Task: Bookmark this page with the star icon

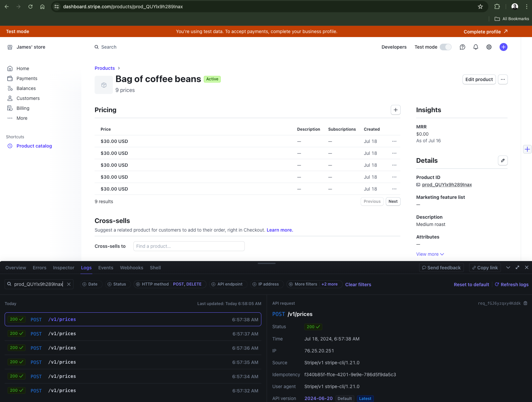Action: coord(480,7)
